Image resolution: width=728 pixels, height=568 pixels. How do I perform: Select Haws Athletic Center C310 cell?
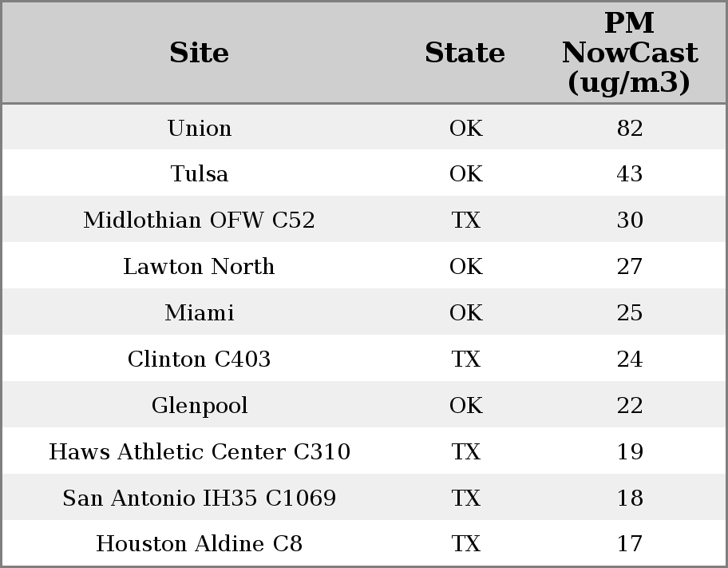(200, 451)
